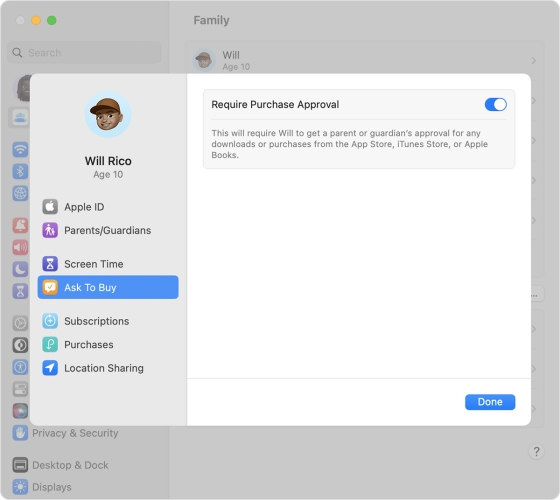Click the Parents/Guardians purple icon
The image size is (560, 500).
point(50,230)
